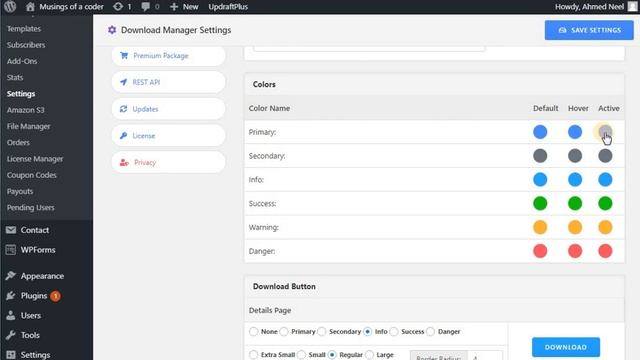This screenshot has width=640, height=360.
Task: Choose Small button size
Action: 302,355
